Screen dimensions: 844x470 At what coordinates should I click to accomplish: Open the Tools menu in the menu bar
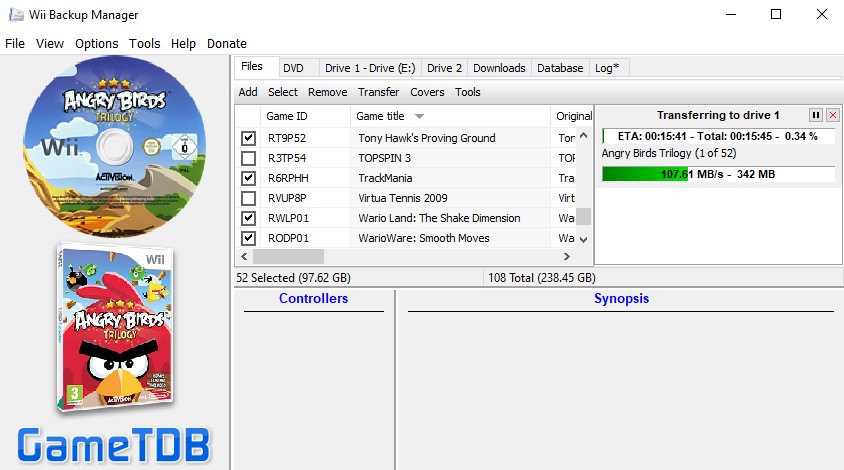point(145,44)
